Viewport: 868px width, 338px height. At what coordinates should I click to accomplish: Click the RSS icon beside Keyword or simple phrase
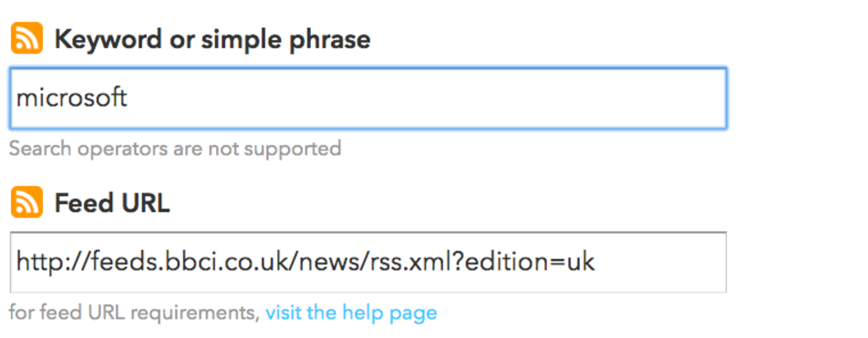26,38
